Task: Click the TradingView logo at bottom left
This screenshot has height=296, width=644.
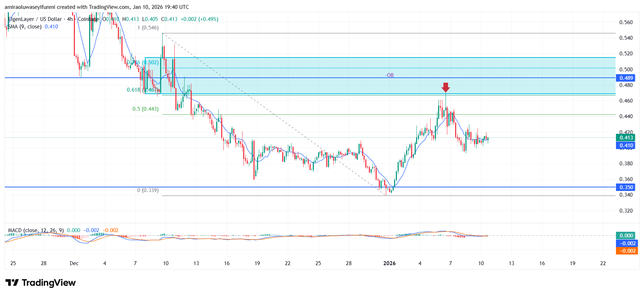Action: point(40,283)
